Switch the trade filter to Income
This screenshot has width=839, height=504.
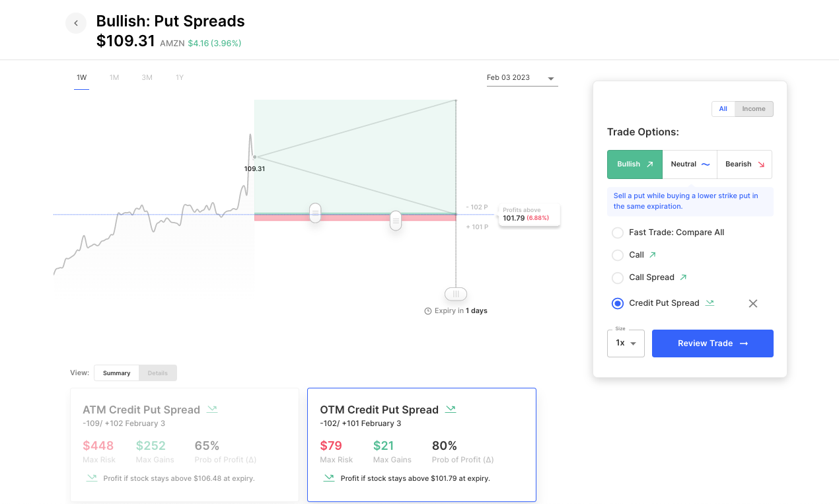[x=753, y=108]
